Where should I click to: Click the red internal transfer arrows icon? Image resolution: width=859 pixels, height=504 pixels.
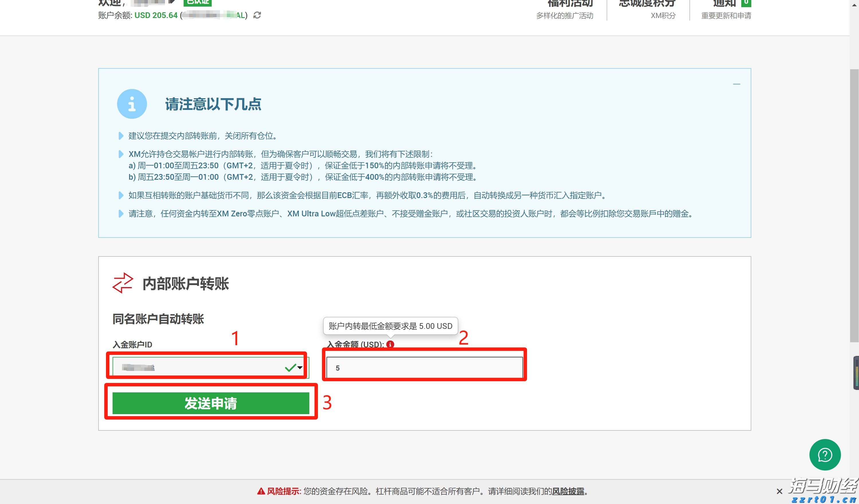tap(122, 283)
